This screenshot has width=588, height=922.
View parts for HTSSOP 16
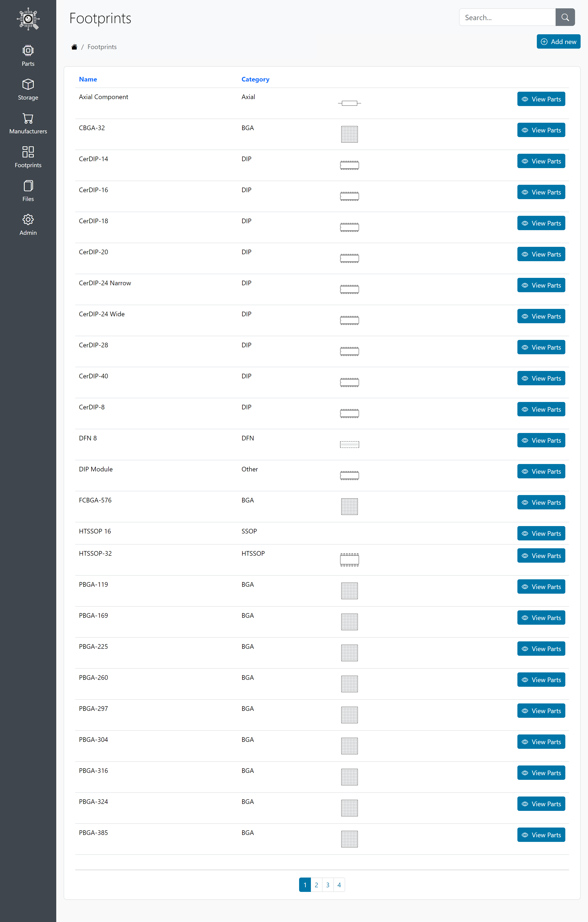(x=541, y=533)
